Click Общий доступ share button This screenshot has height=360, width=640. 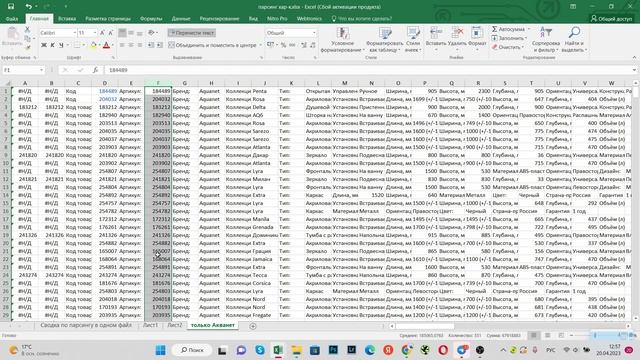611,19
